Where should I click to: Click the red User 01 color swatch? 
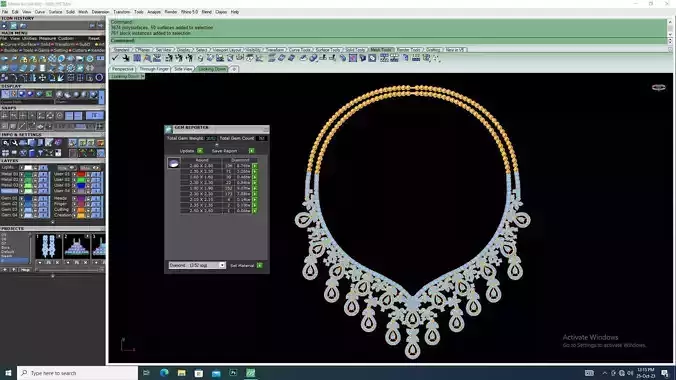pyautogui.click(x=81, y=174)
